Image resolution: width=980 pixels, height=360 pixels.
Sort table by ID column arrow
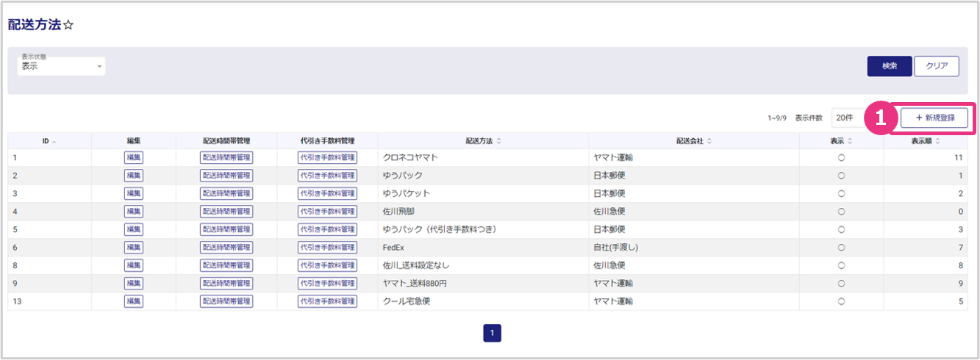54,141
